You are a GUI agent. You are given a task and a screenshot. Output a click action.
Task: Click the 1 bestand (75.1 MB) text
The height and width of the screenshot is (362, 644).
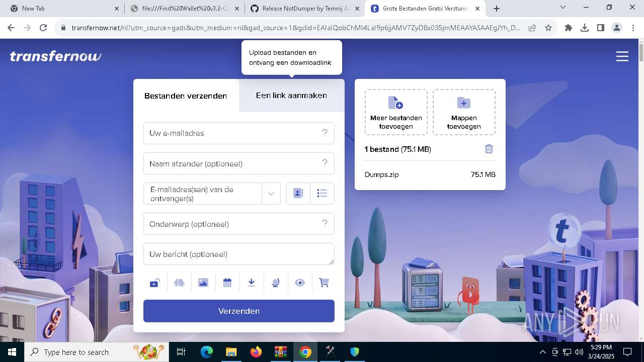click(x=397, y=149)
